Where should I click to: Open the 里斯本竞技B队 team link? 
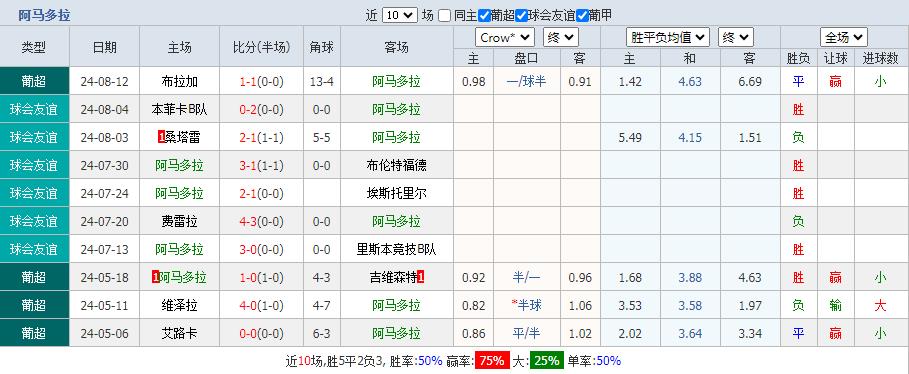click(397, 249)
